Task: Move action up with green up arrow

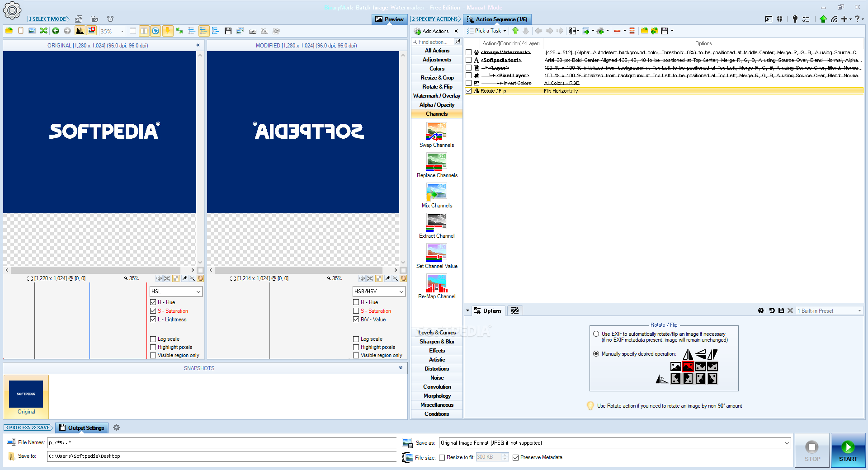Action: pyautogui.click(x=515, y=31)
